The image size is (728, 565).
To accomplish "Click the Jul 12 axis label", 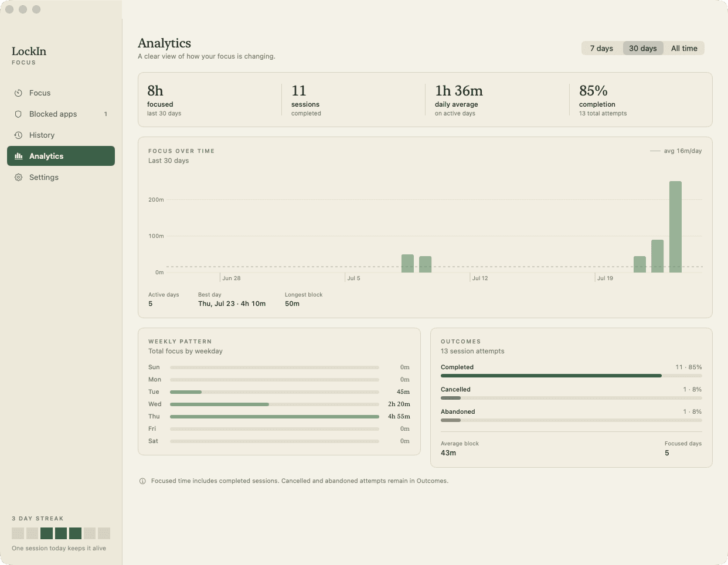I will click(x=480, y=278).
